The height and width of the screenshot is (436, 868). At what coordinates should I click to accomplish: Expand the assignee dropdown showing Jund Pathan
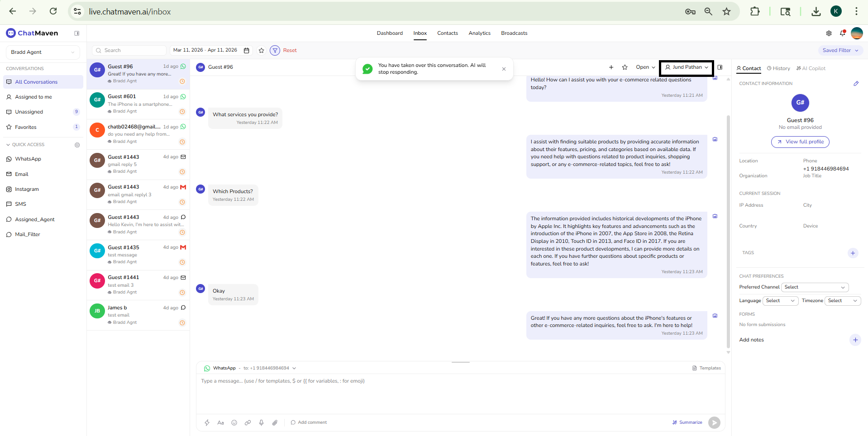(686, 67)
